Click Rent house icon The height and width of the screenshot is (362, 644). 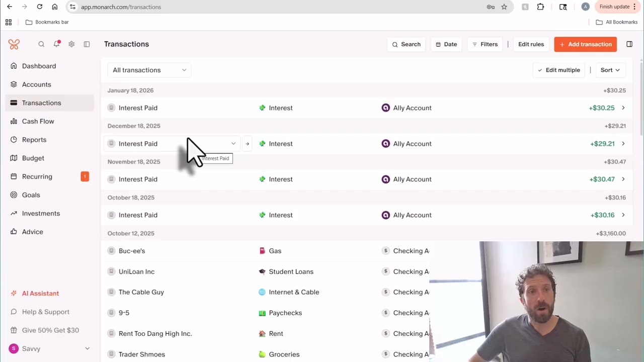coord(262,333)
